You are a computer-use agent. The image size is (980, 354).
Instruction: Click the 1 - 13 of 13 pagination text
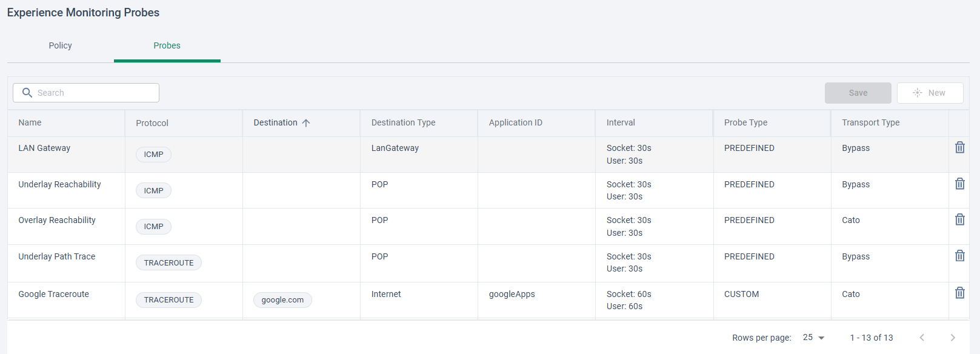point(872,338)
